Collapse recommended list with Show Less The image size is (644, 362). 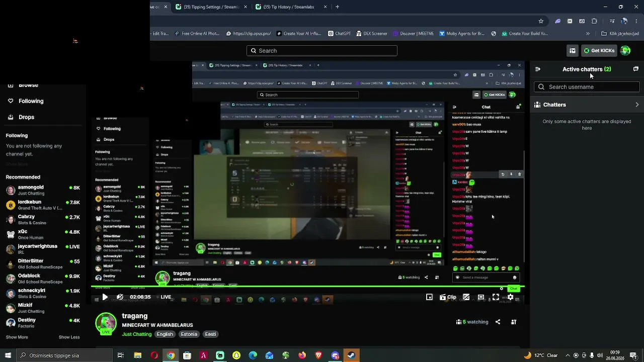69,337
